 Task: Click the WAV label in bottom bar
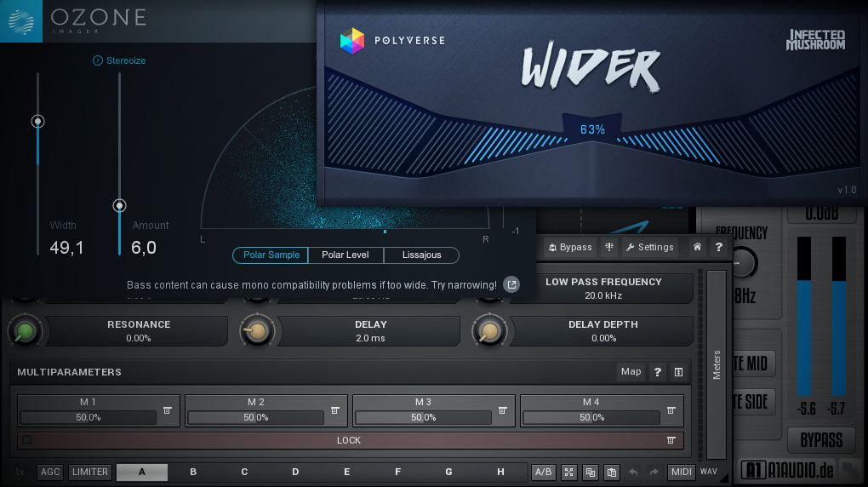[x=709, y=472]
